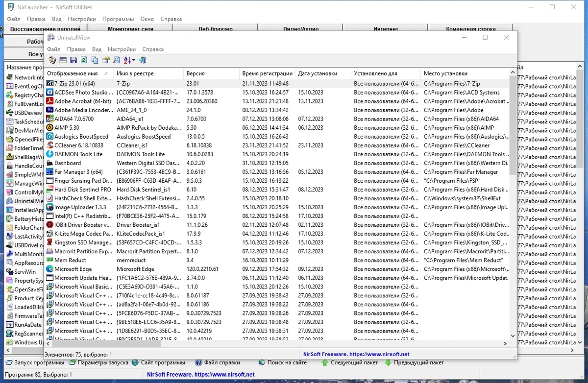
Task: Open the Properties toolbar icon
Action: click(x=106, y=60)
